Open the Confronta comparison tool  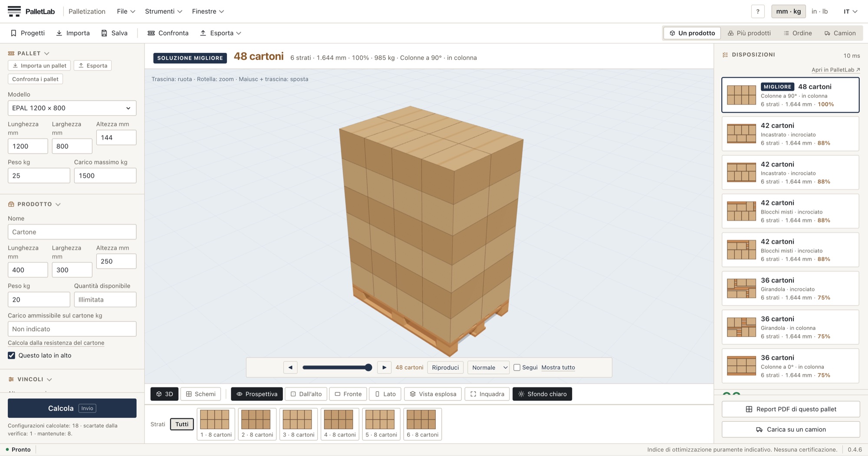coord(168,33)
